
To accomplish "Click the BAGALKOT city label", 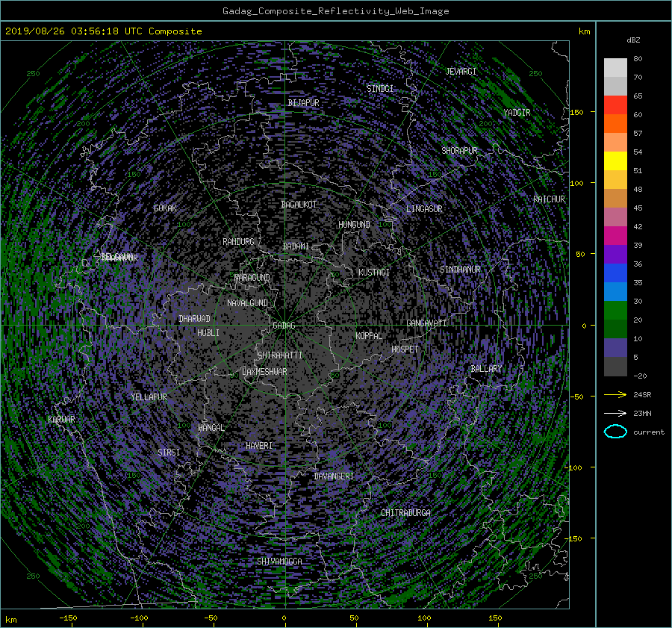I will (x=299, y=205).
